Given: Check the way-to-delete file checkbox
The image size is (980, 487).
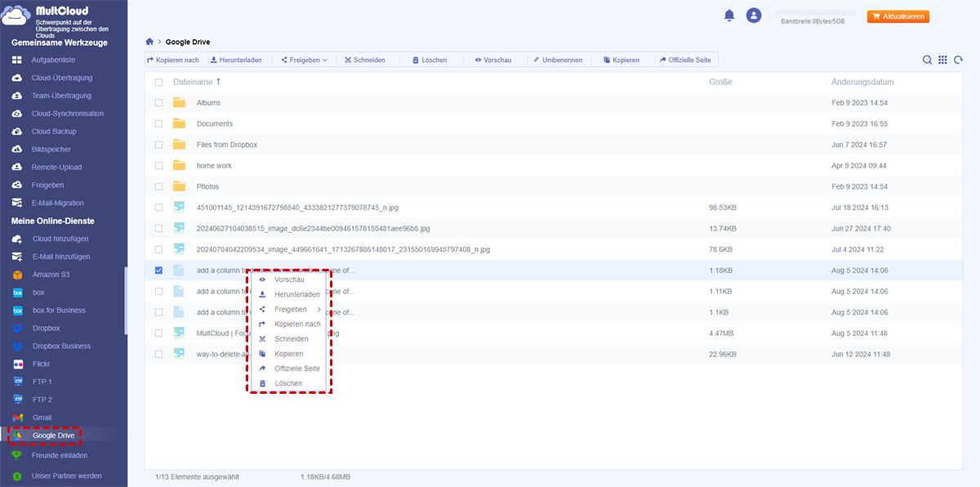Looking at the screenshot, I should [158, 354].
